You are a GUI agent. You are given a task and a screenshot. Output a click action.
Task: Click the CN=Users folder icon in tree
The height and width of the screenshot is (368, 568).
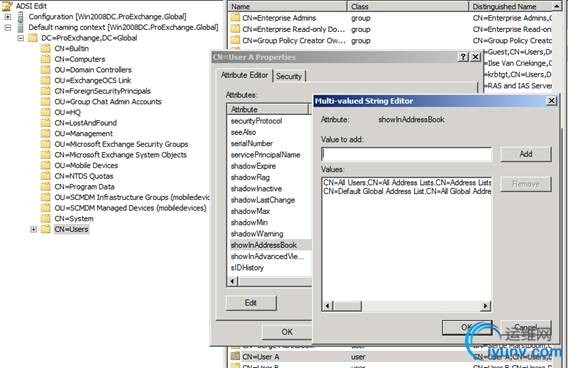click(x=46, y=229)
